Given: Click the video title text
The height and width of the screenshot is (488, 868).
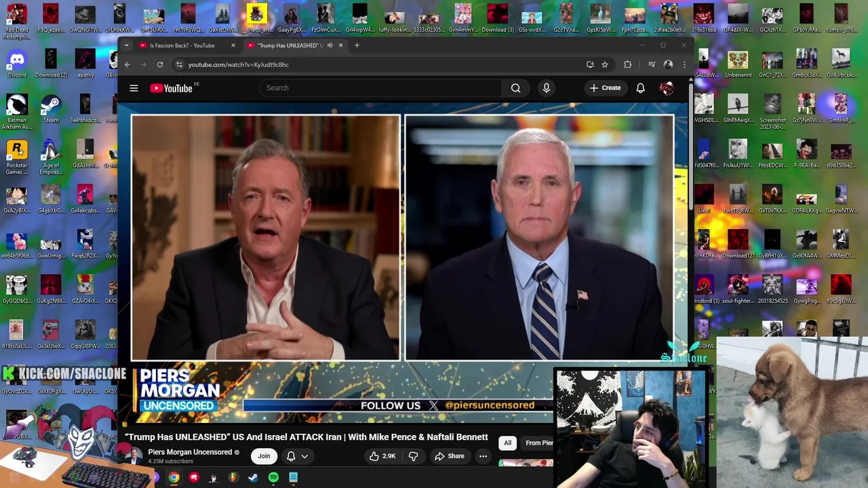Looking at the screenshot, I should click(306, 437).
